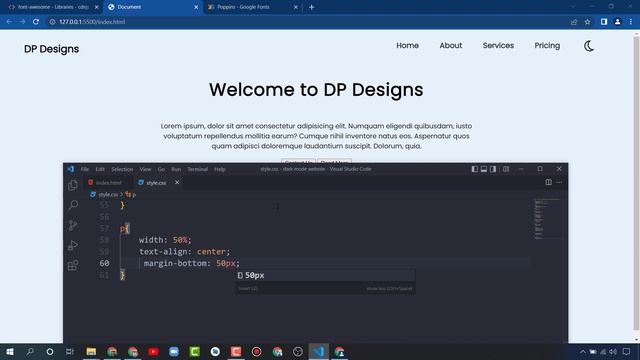The width and height of the screenshot is (640, 360).
Task: Open the Search view in VS Code
Action: pyautogui.click(x=73, y=205)
